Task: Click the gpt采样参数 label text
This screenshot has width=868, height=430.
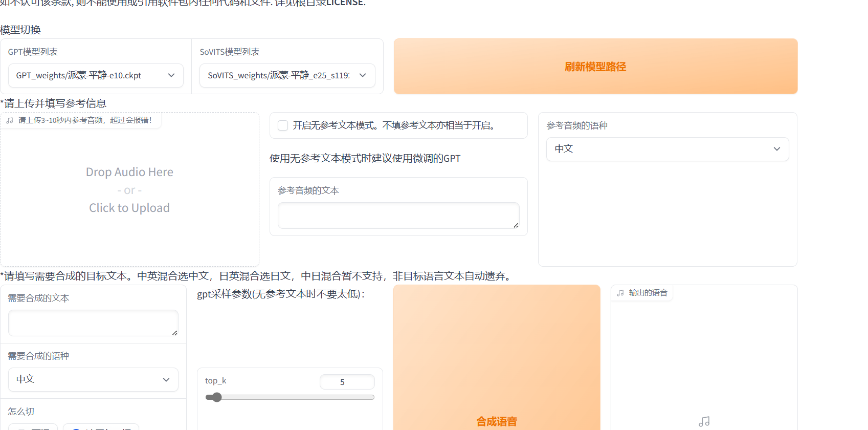Action: pos(281,294)
